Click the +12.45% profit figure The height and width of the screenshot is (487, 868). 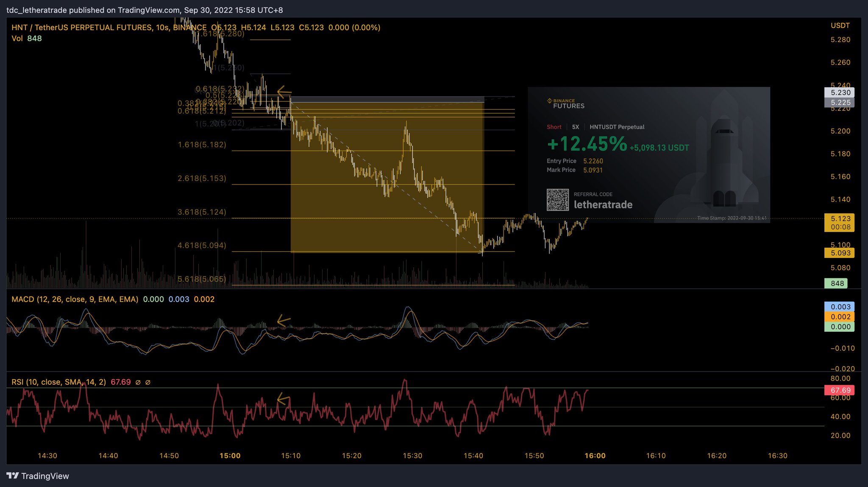[x=587, y=144]
